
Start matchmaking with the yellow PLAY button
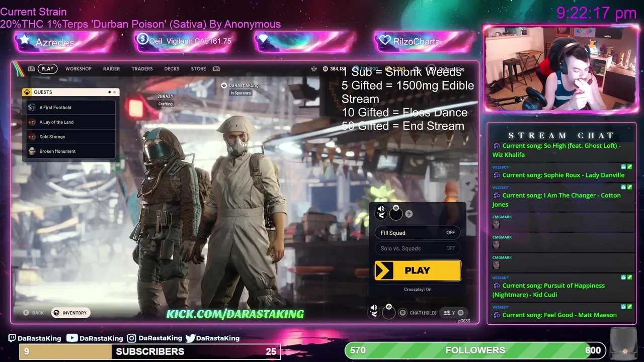coord(418,270)
